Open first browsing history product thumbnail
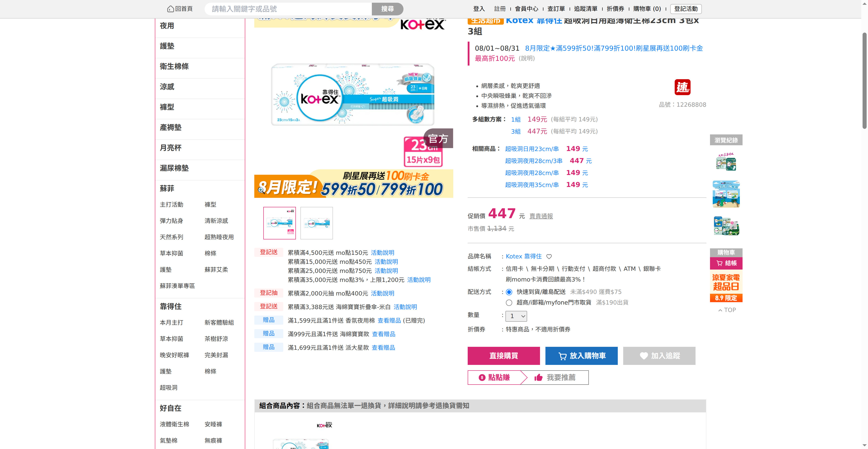The width and height of the screenshot is (868, 449). coord(726,162)
